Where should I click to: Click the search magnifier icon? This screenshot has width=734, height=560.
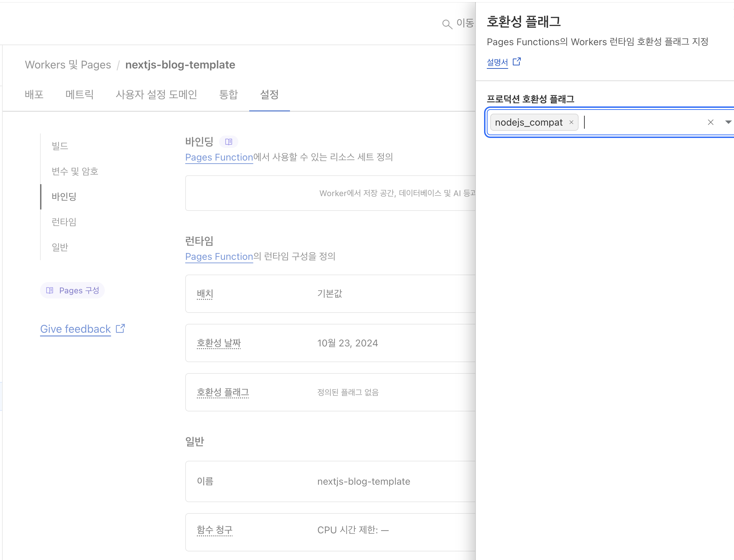(447, 24)
